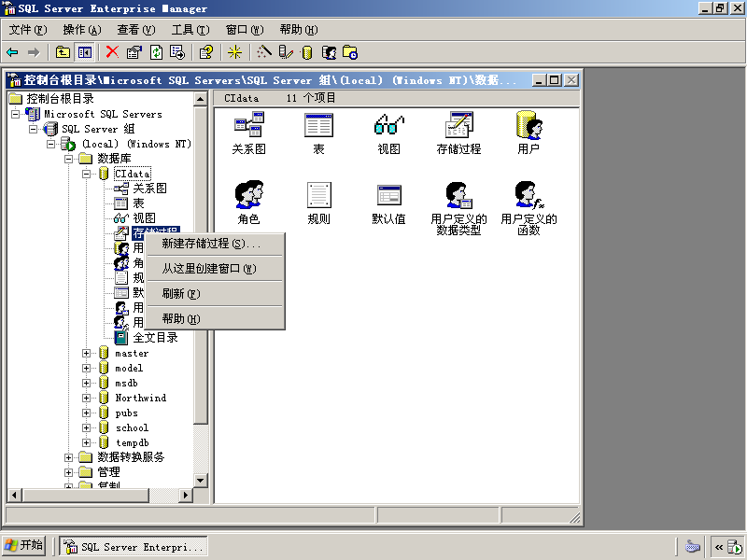Expand the 数据转换服务 folder
The width and height of the screenshot is (747, 560).
(68, 457)
